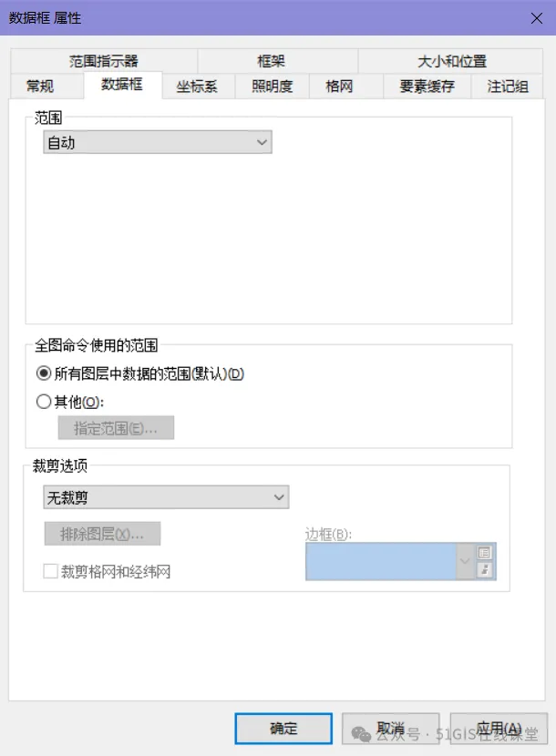556x756 pixels.
Task: Open the 大小和位置 tab
Action: (452, 61)
